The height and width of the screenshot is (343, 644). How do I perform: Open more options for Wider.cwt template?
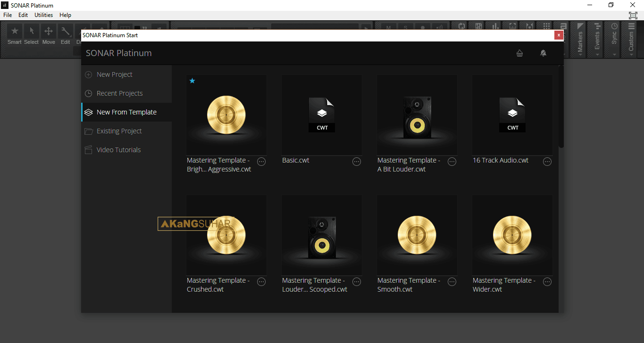click(547, 282)
